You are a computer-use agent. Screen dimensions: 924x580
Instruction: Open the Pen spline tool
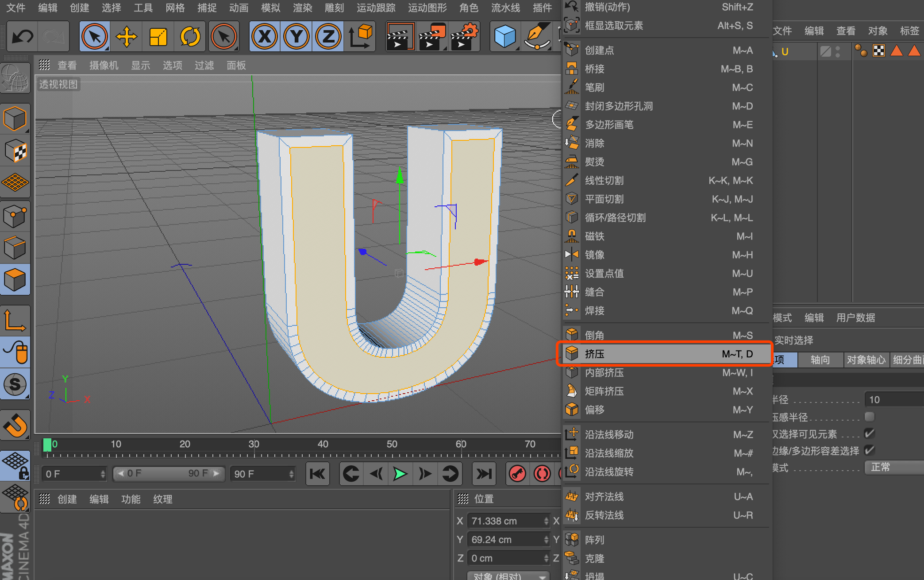tap(537, 37)
